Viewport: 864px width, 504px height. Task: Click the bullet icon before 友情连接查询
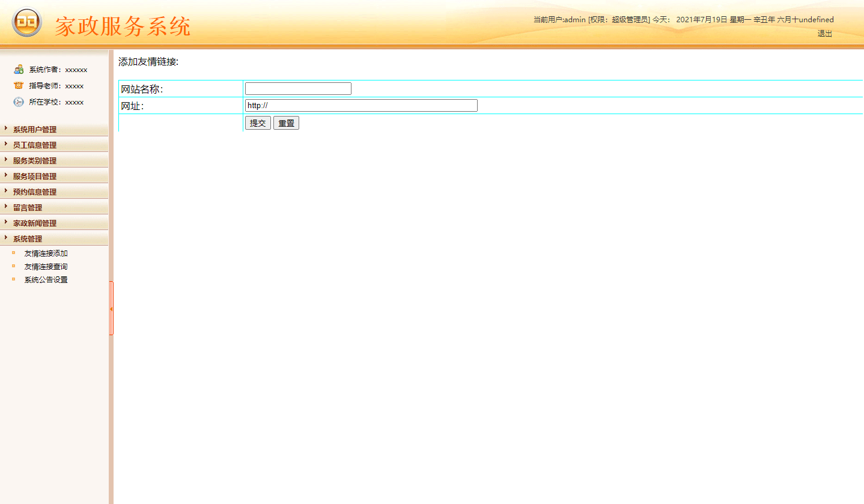point(14,266)
